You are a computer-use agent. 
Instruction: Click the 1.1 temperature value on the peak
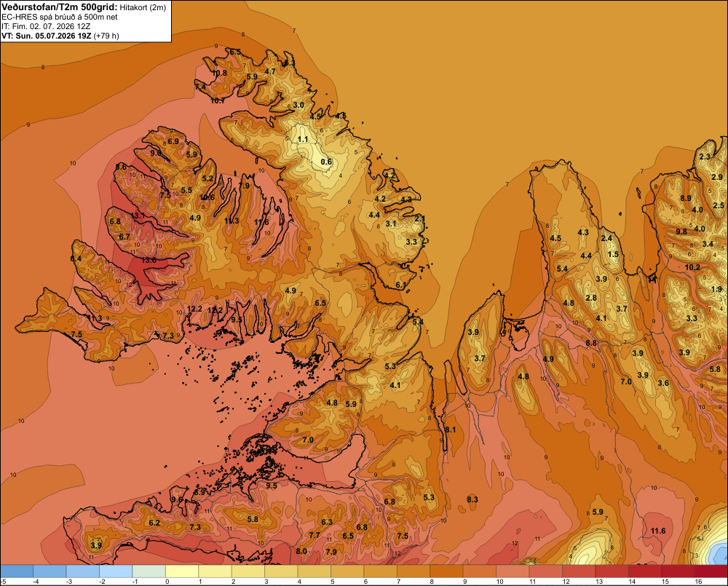[303, 139]
